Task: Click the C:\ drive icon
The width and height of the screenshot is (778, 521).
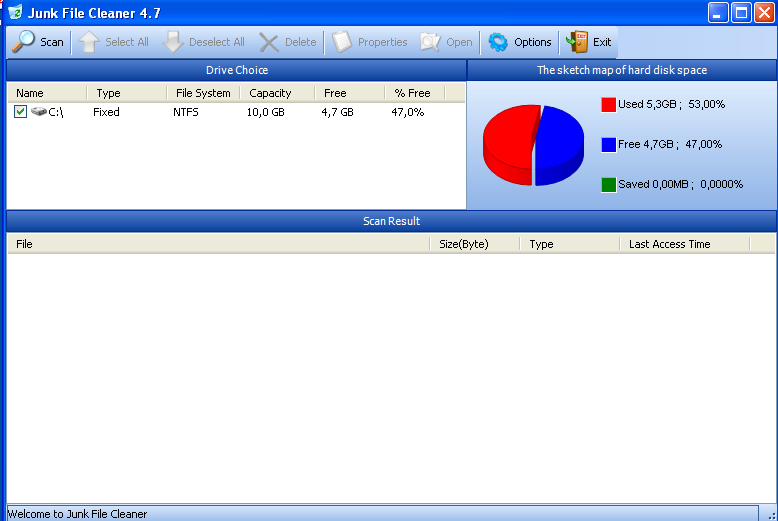Action: tap(39, 111)
